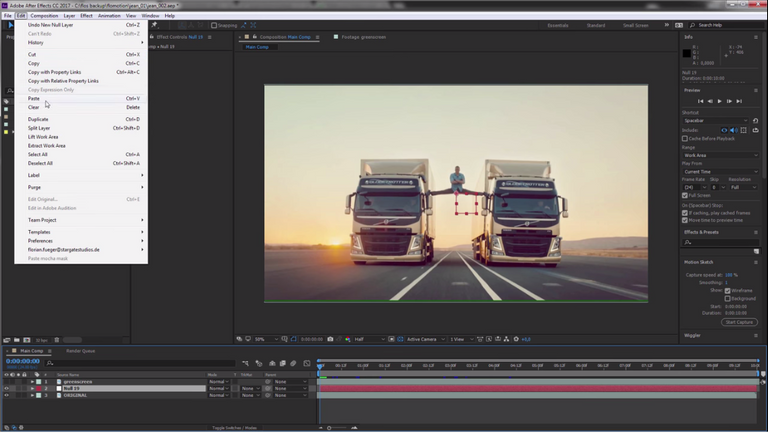The height and width of the screenshot is (433, 768).
Task: Toggle 'Move time to preview time' checkbox
Action: click(x=685, y=220)
